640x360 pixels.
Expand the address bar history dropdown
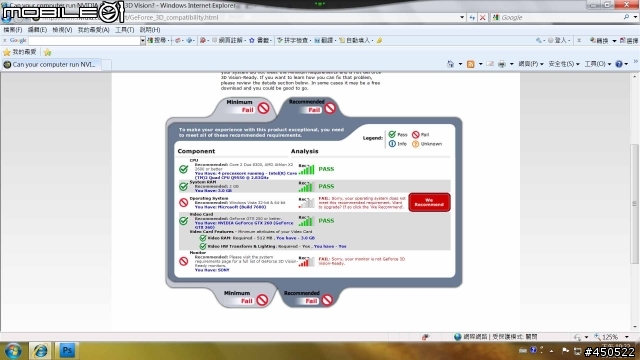(x=462, y=18)
